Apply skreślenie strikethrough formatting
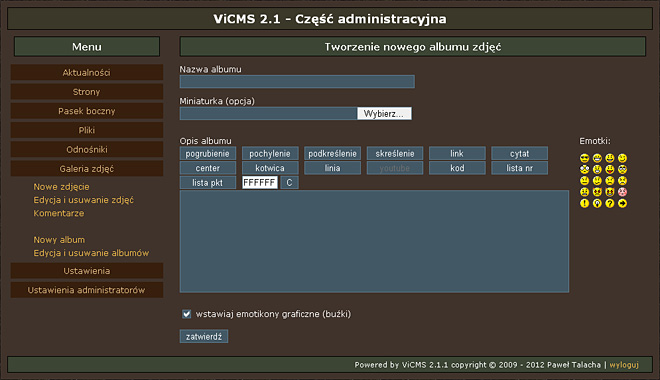Image resolution: width=660 pixels, height=380 pixels. [x=394, y=154]
